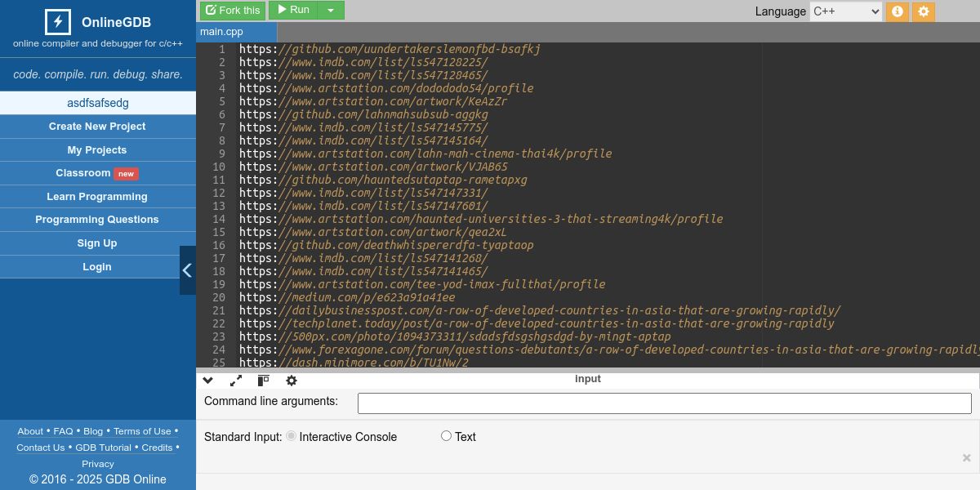Click the OnlineGDB lightning logo icon
The height and width of the screenshot is (490, 980).
(56, 22)
